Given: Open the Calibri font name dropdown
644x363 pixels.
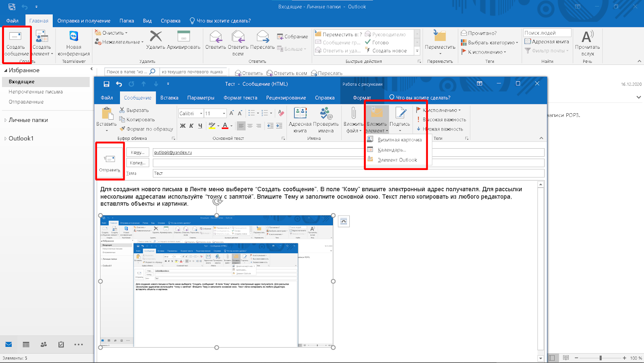Looking at the screenshot, I should 201,114.
